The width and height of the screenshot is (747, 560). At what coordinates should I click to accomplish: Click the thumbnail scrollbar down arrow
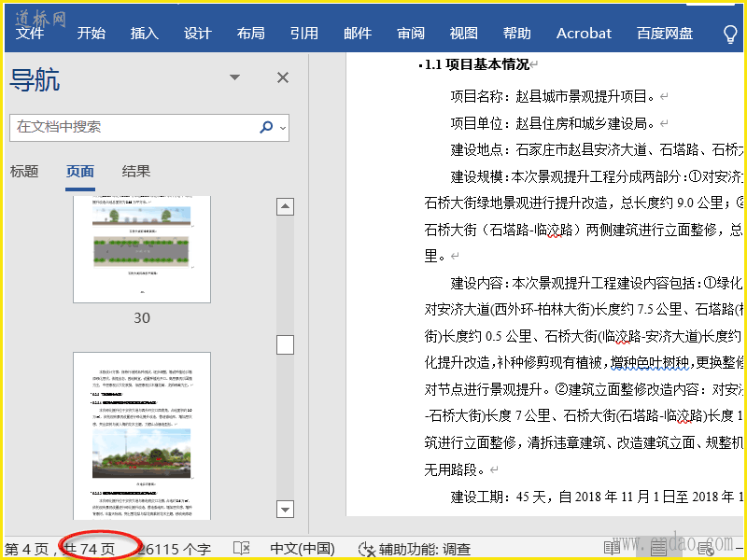pos(285,509)
